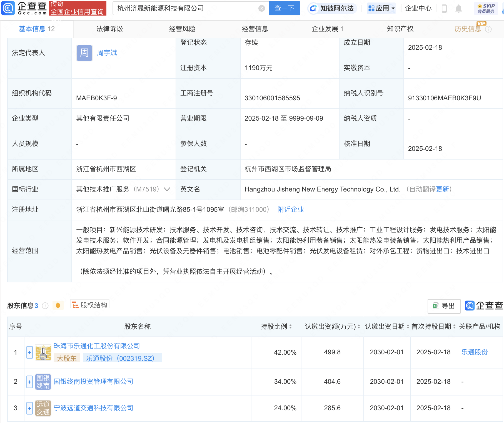The width and height of the screenshot is (504, 423).
Task: Open the 股权结构 equity structure view
Action: (x=89, y=305)
